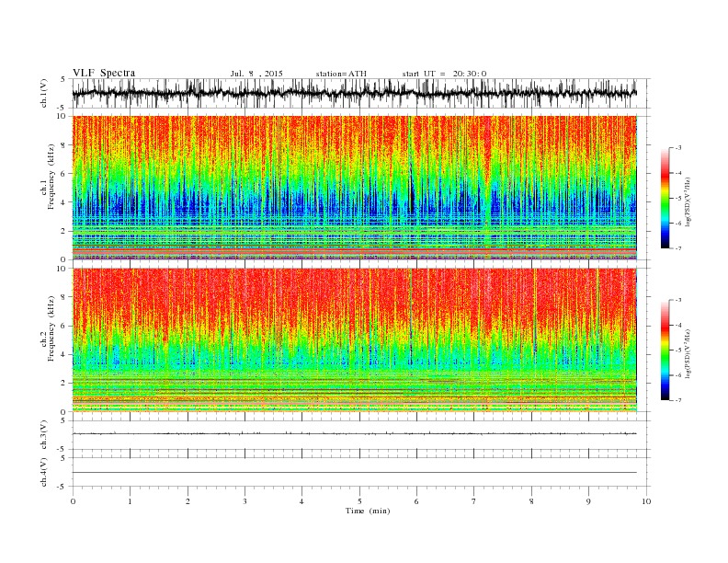The image size is (728, 563).
Task: Click the '-7' value below ch.2 colorbar
Action: pyautogui.click(x=677, y=400)
